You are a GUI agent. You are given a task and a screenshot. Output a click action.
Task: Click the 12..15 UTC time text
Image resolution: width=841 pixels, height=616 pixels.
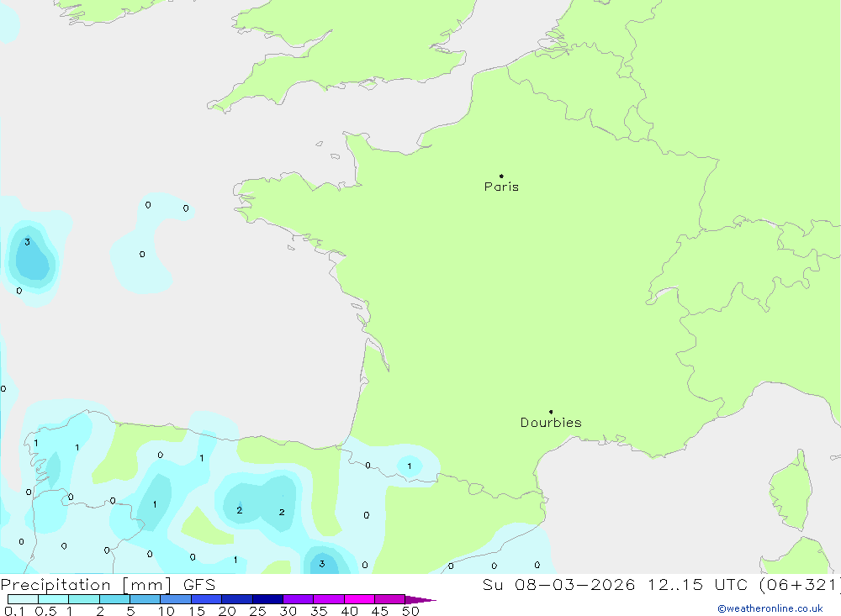tap(700, 584)
